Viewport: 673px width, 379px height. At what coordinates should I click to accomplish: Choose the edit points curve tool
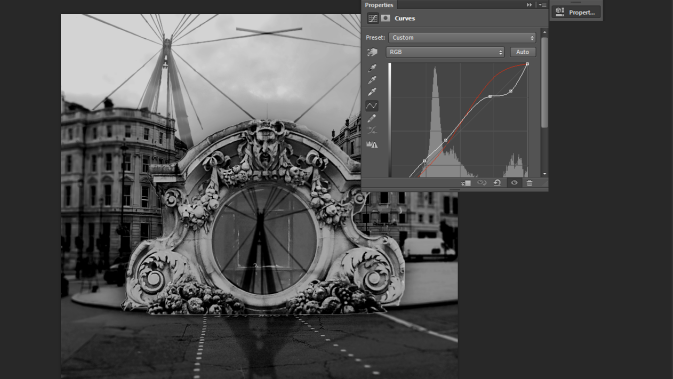click(372, 106)
